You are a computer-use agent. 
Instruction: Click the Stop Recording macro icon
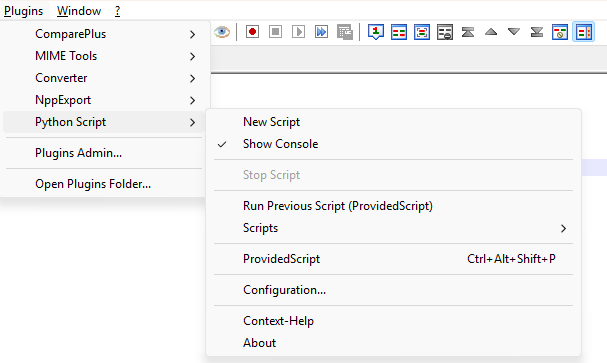(x=276, y=32)
